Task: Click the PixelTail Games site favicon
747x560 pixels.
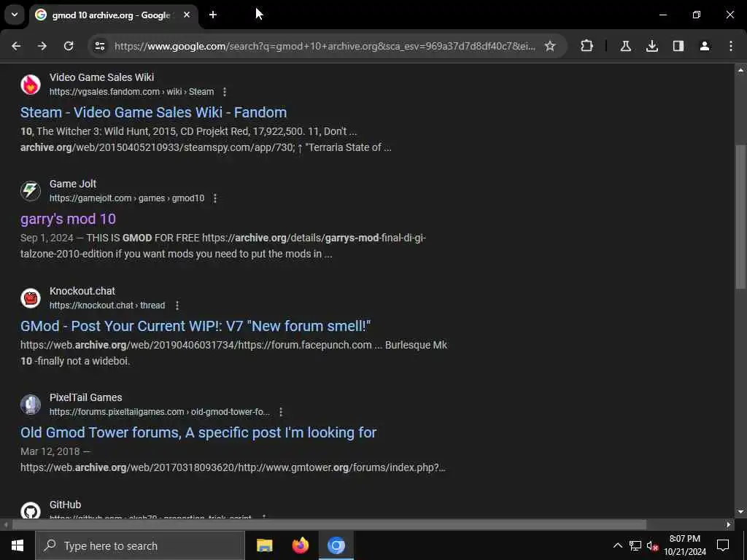Action: (31, 405)
